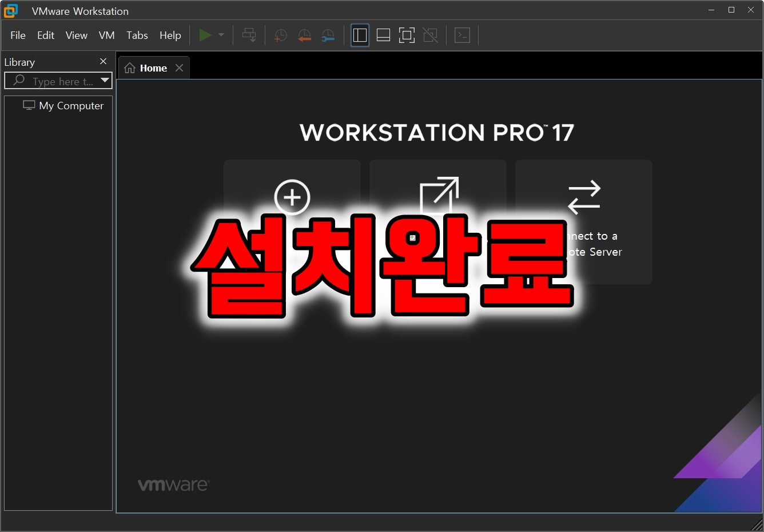The width and height of the screenshot is (764, 532).
Task: Click the Create a New Virtual Machine plus icon
Action: tap(292, 197)
